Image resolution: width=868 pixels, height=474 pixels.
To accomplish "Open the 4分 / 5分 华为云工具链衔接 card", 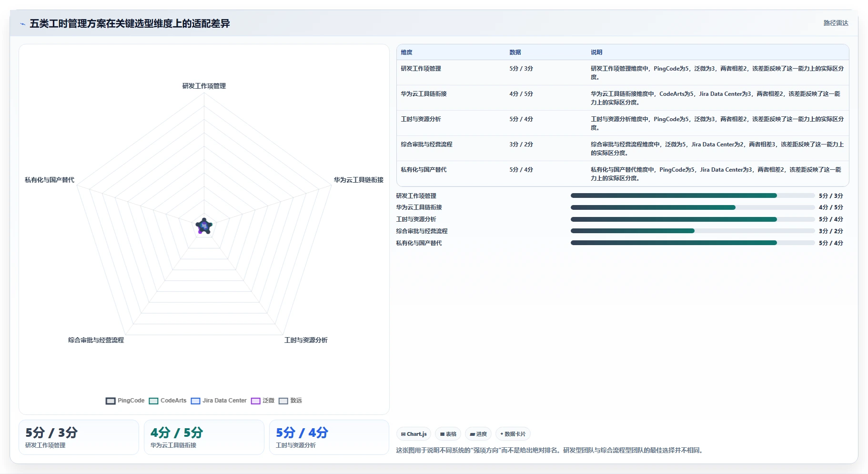I will 204,437.
